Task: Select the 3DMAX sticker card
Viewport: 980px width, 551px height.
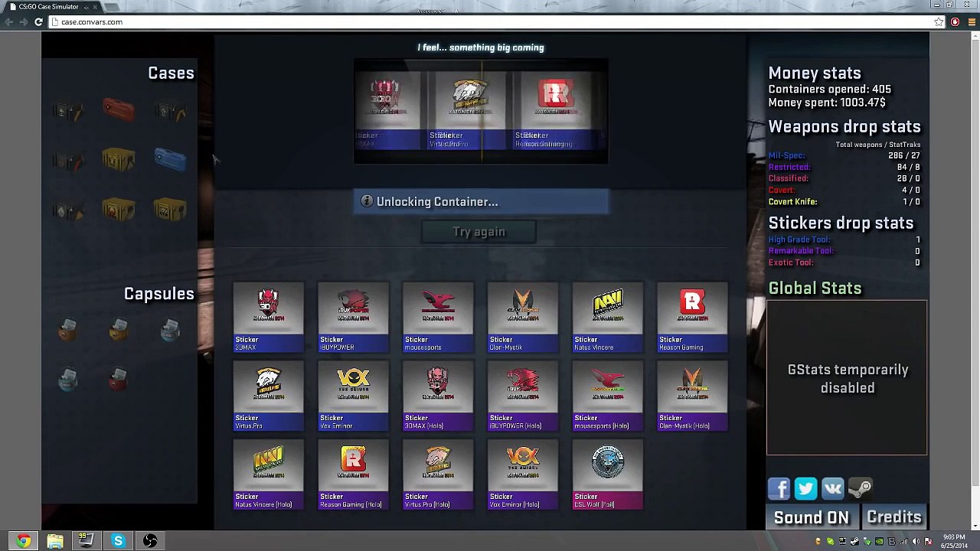Action: click(269, 318)
